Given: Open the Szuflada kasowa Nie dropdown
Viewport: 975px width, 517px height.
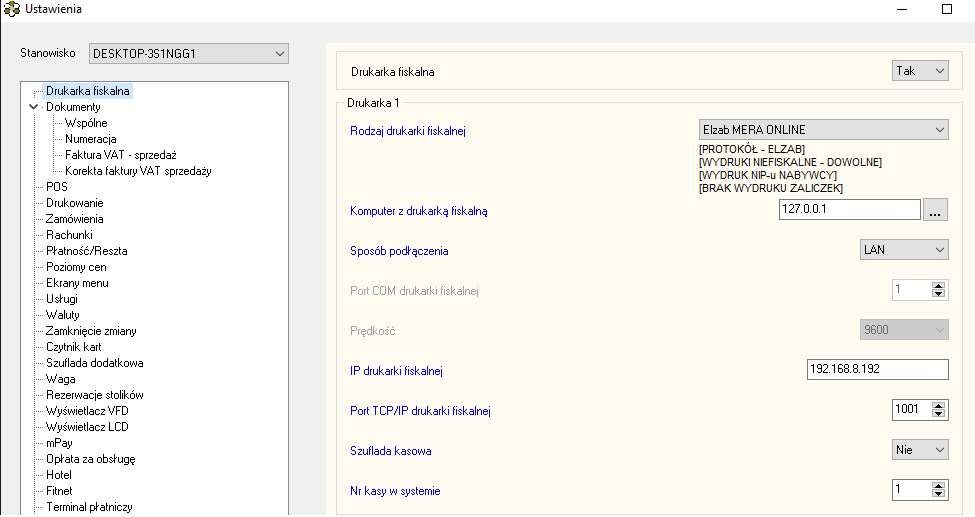Looking at the screenshot, I should click(x=920, y=450).
